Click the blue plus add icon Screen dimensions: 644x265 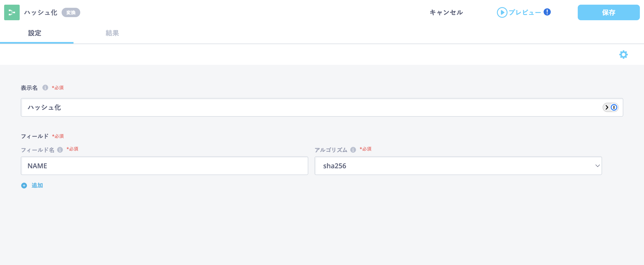tap(24, 185)
